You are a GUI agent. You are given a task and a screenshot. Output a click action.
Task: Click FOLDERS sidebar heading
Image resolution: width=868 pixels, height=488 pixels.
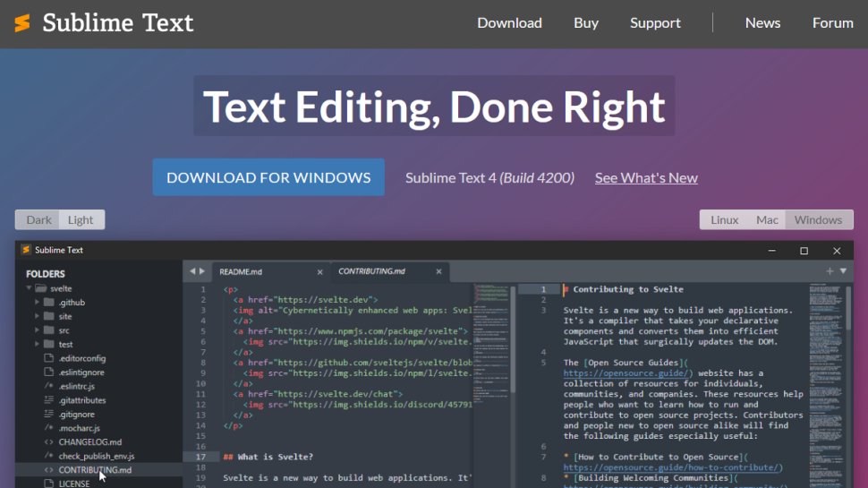(x=46, y=274)
